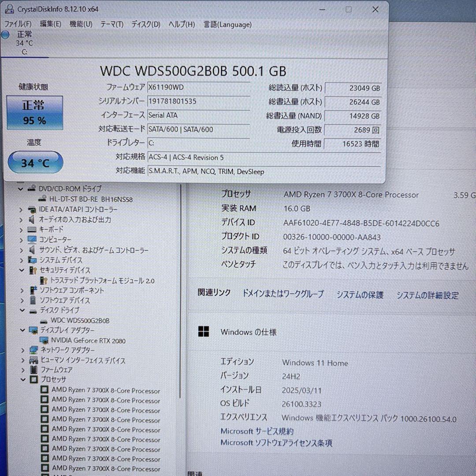Click the firmware field X61190WD
Viewport: 476px width, 476px height.
[x=198, y=87]
